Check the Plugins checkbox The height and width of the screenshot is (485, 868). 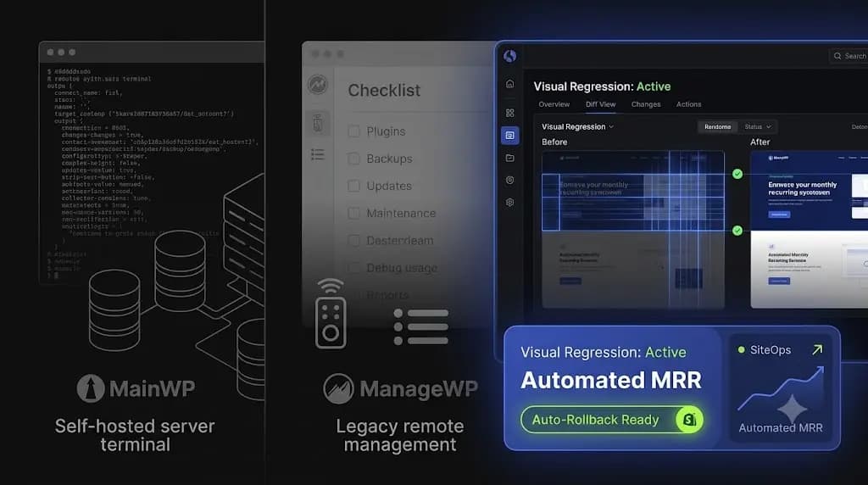pos(353,131)
